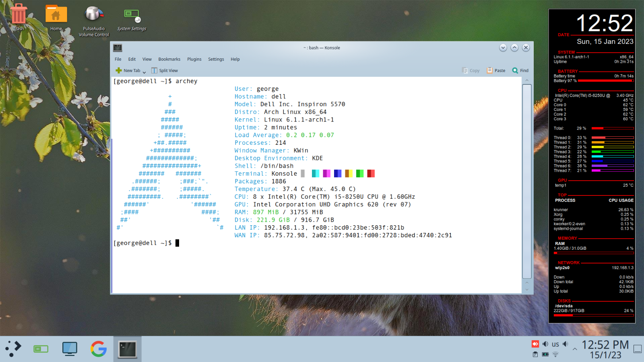Click 'Battery 97 %' in the Conky widget
644x362 pixels.
(565, 80)
